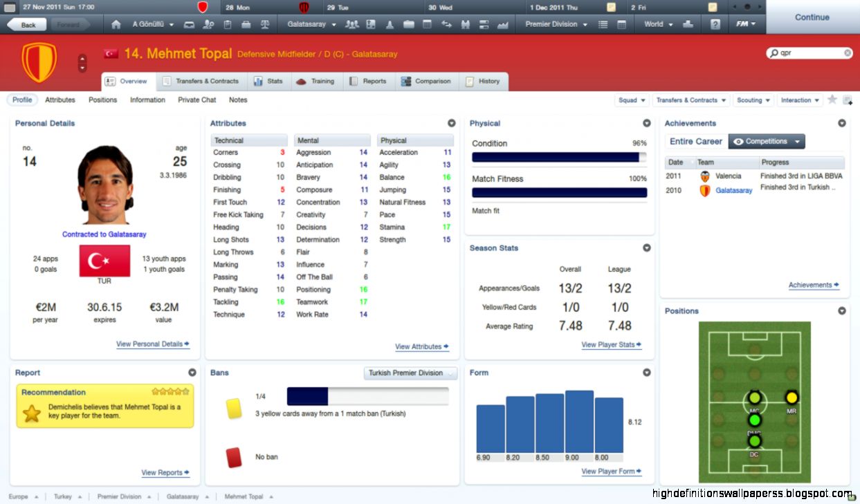Open the Turkish Premier Division bans dropdown
Viewport: 860px width, 504px height.
click(411, 373)
